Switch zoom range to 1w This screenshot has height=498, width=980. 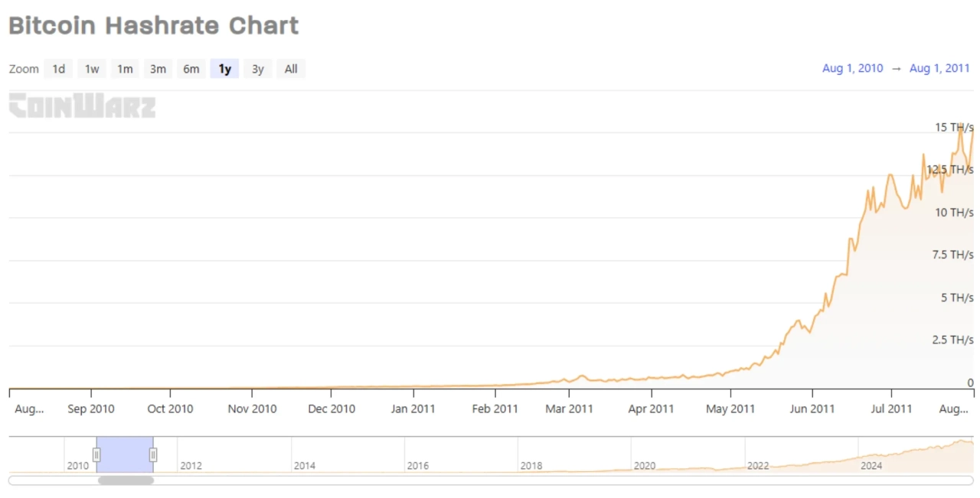coord(92,69)
